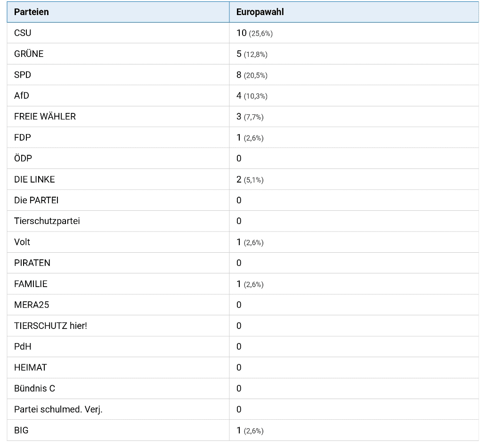Image resolution: width=487 pixels, height=448 pixels.
Task: Select the MERA25 row label
Action: coord(32,304)
